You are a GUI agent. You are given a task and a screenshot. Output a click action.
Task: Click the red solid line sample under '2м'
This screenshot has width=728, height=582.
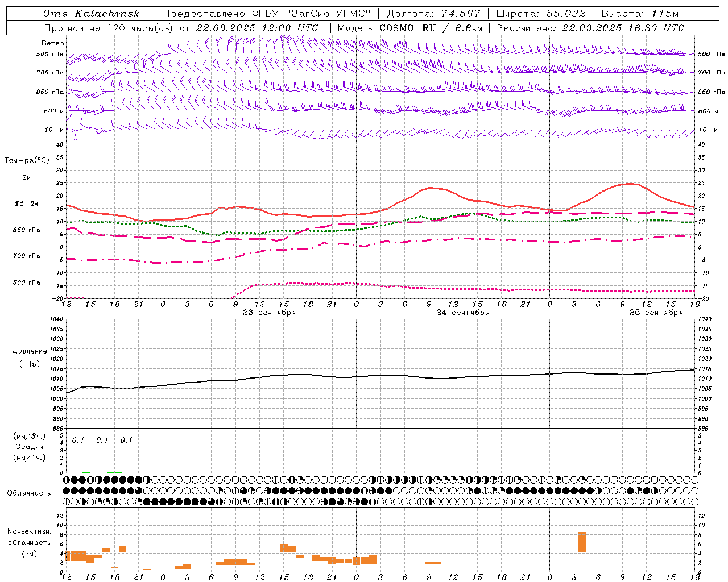27,184
